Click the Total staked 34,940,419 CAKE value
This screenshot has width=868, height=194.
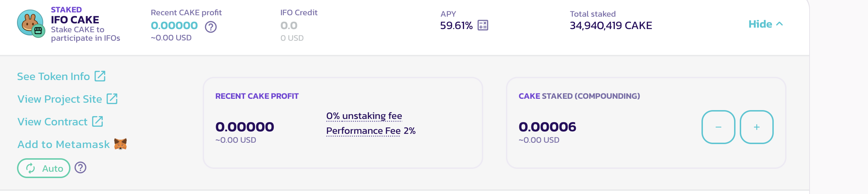611,25
